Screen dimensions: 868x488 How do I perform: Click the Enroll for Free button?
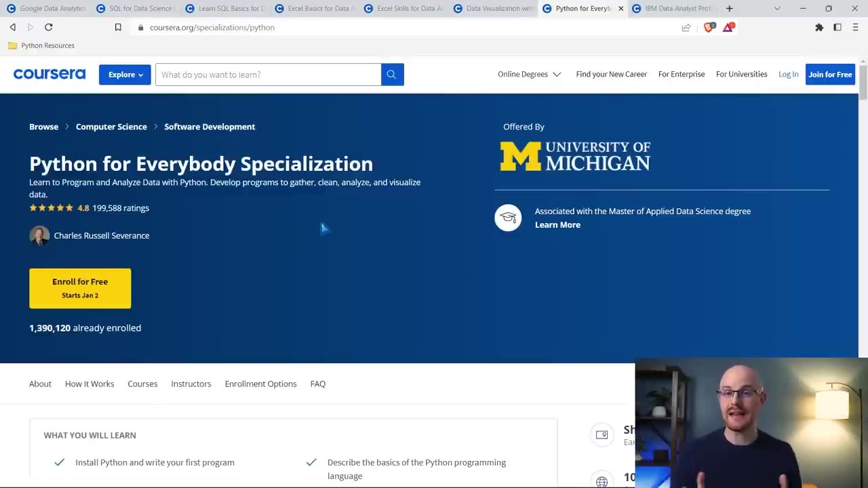[80, 288]
